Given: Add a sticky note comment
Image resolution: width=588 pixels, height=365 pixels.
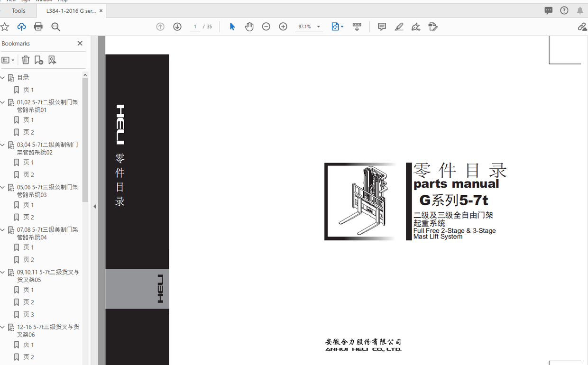Looking at the screenshot, I should [382, 27].
